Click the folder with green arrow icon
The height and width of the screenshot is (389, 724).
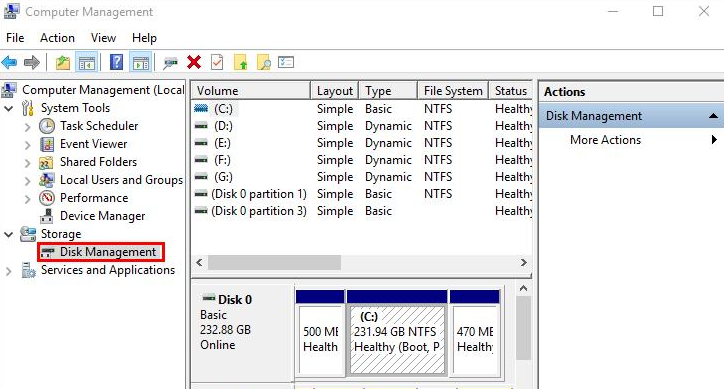click(241, 62)
